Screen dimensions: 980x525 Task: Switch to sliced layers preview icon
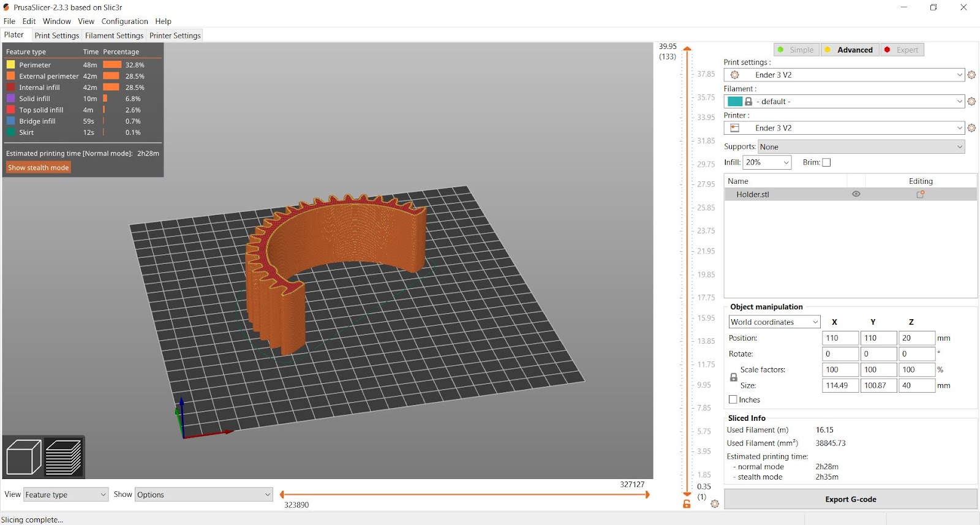(x=64, y=457)
